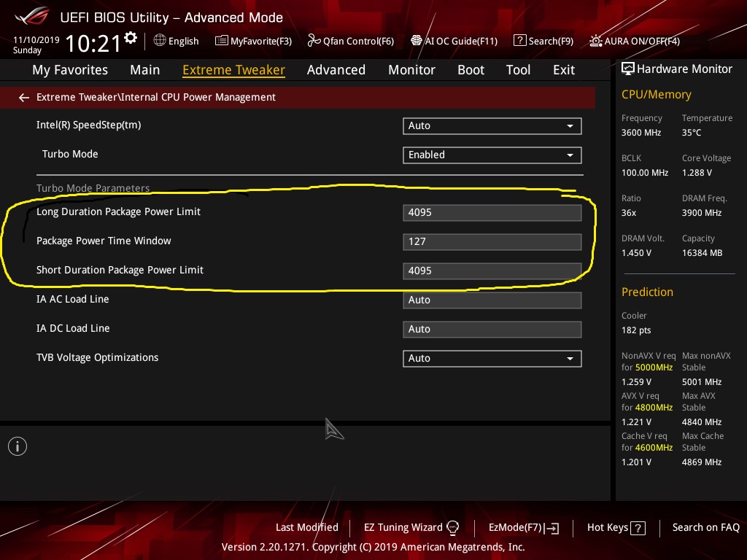Open the clock settings gear icon
Image resolution: width=747 pixels, height=560 pixels.
tap(131, 38)
